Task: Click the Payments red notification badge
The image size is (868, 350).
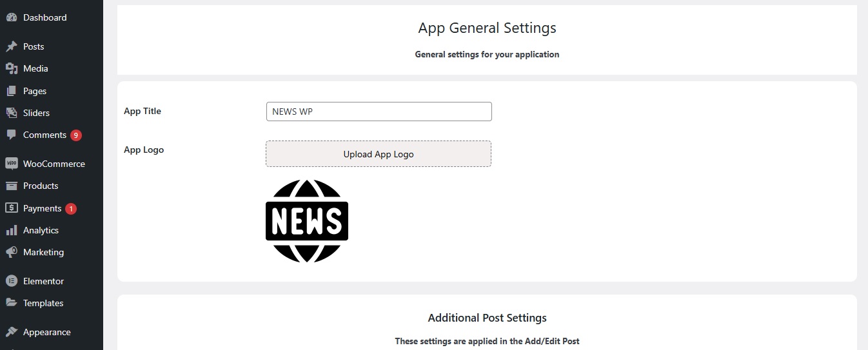Action: (71, 209)
